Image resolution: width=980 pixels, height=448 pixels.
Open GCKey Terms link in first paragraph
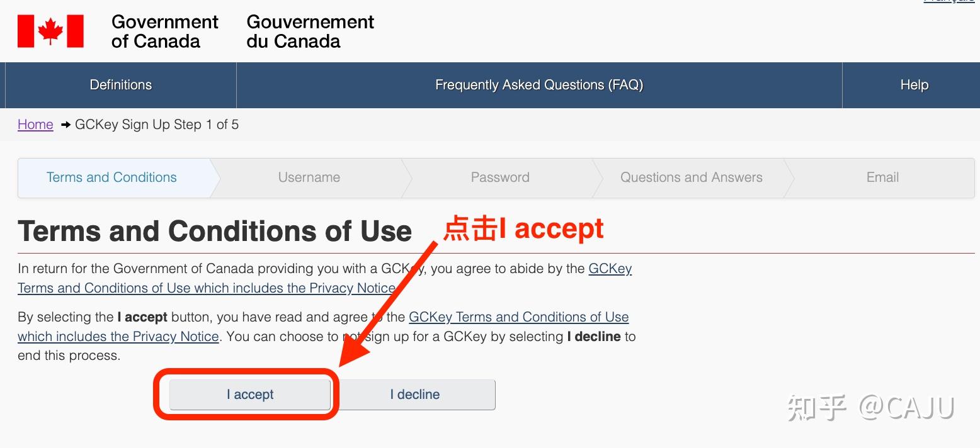coord(610,269)
